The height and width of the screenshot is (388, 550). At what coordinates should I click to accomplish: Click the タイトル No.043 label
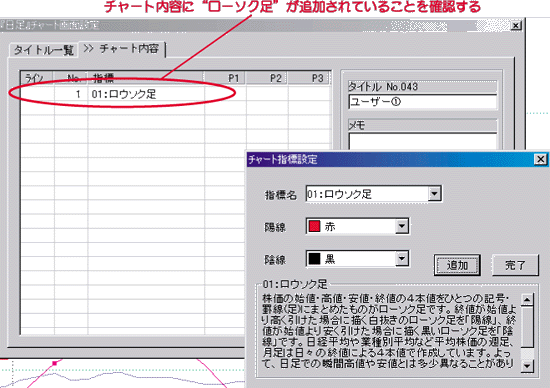(383, 87)
